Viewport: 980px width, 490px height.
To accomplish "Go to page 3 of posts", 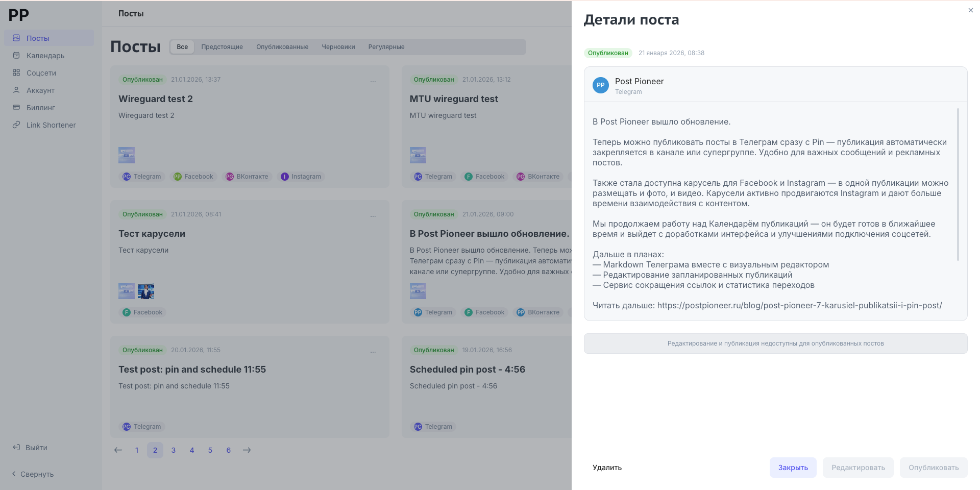I will [174, 450].
